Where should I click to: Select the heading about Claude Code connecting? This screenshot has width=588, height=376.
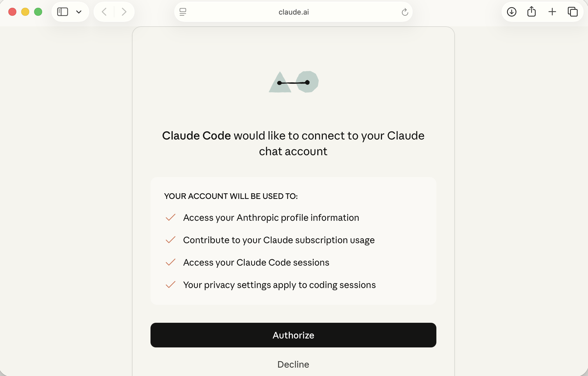(293, 143)
